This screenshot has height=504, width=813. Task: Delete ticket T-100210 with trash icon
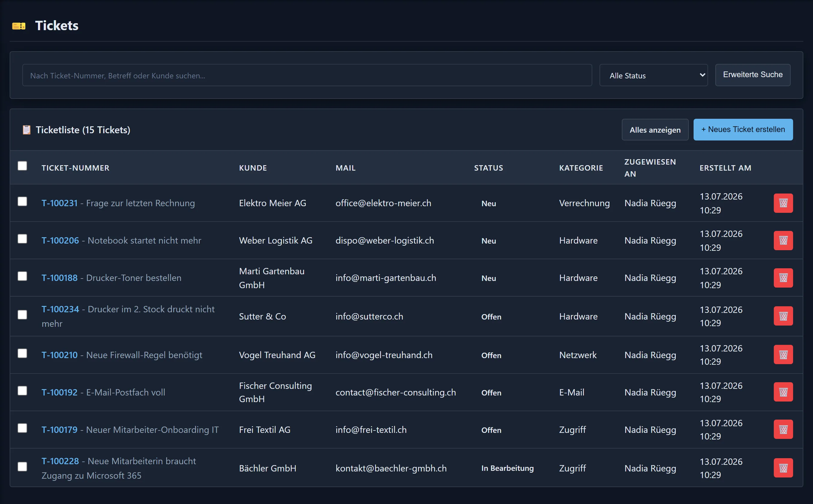pyautogui.click(x=783, y=354)
